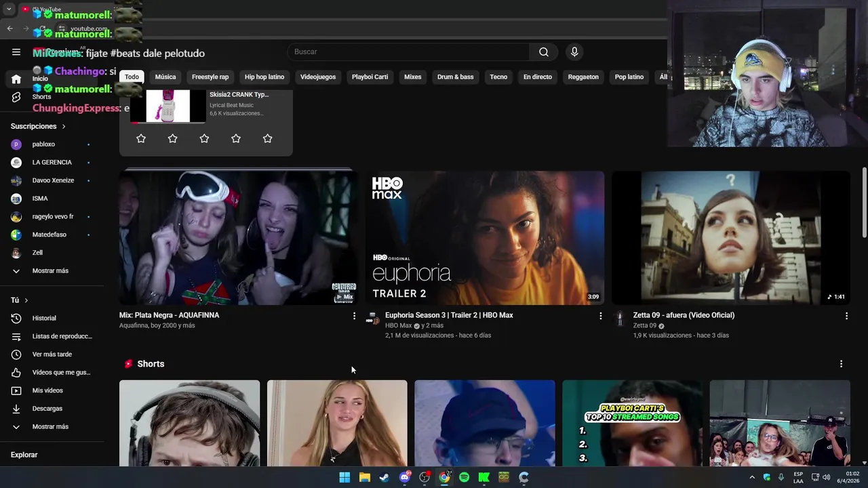The height and width of the screenshot is (488, 868).
Task: Open options for Zetta 09 afuera
Action: [x=846, y=316]
